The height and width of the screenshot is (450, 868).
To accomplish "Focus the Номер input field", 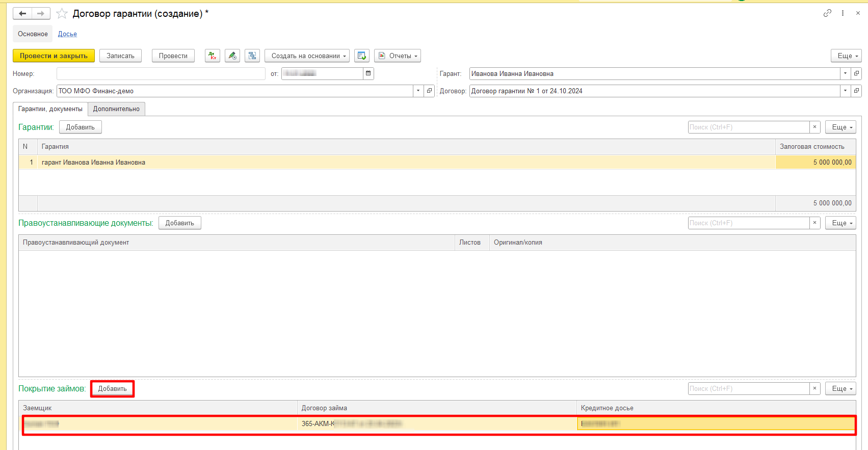I will (x=161, y=73).
